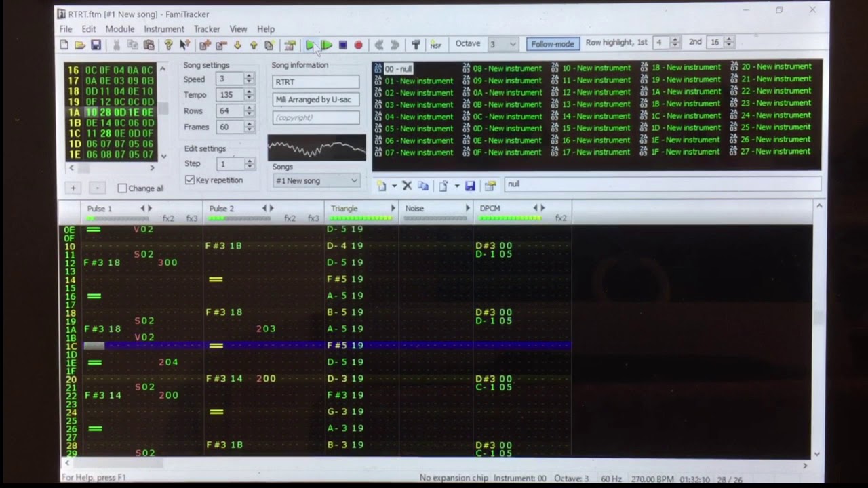
Task: Create a new module file
Action: coord(64,45)
